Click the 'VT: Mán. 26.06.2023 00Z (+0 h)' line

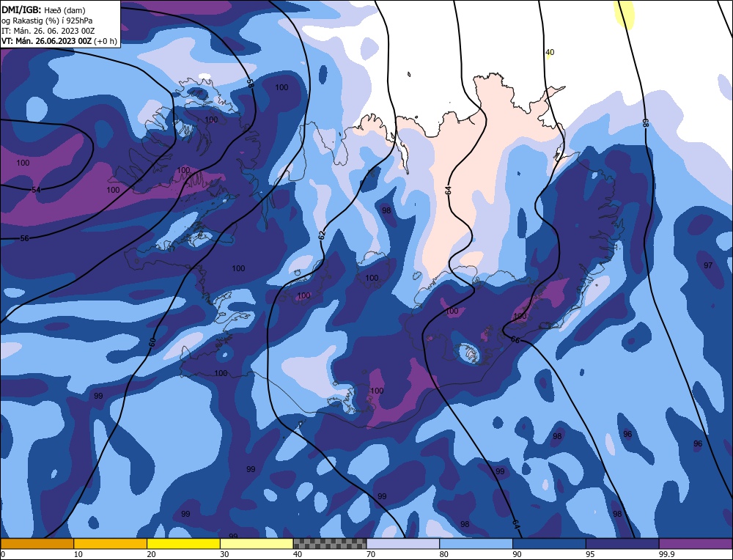coord(59,41)
